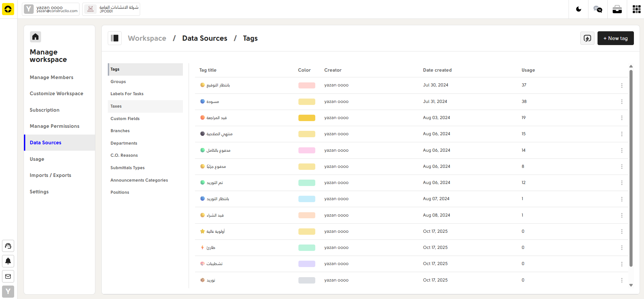The height and width of the screenshot is (299, 644).
Task: Open the mail envelope icon
Action: pos(8,276)
